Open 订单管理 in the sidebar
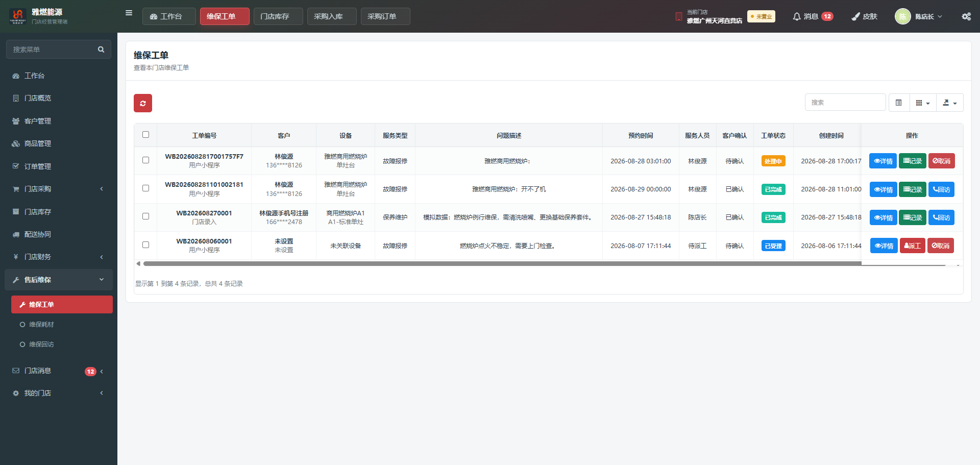 (x=59, y=166)
